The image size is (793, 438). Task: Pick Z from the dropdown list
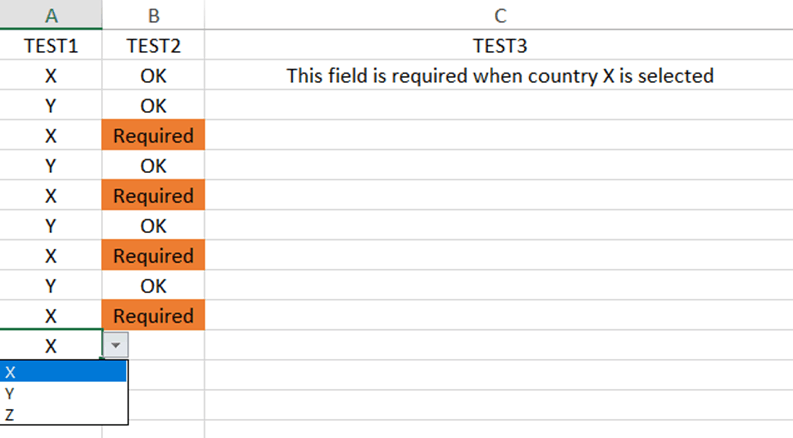[64, 415]
